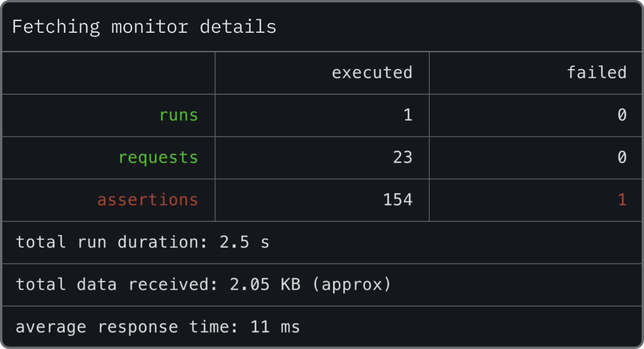Click failed requests count 0

[x=622, y=158]
